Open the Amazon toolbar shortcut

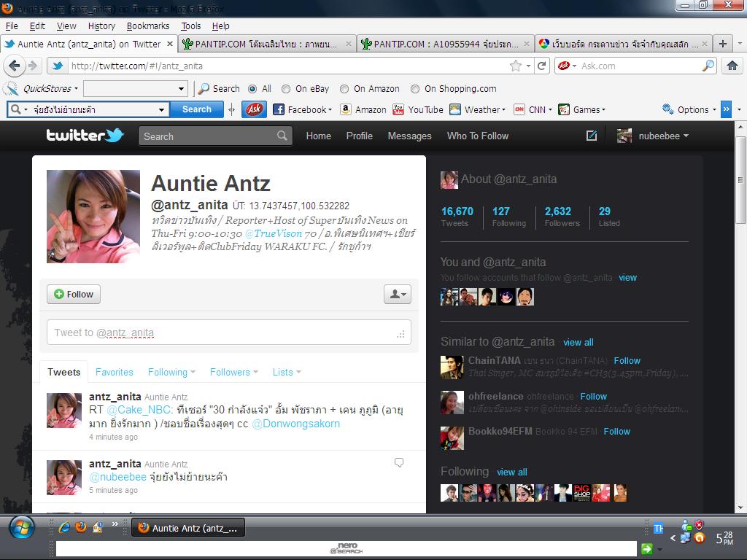click(363, 109)
